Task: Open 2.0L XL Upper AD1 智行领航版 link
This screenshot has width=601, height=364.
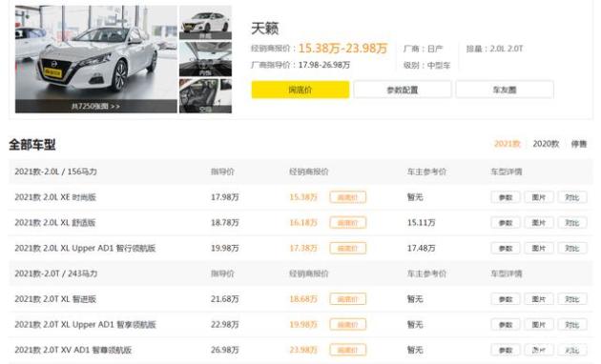Action: tap(85, 248)
